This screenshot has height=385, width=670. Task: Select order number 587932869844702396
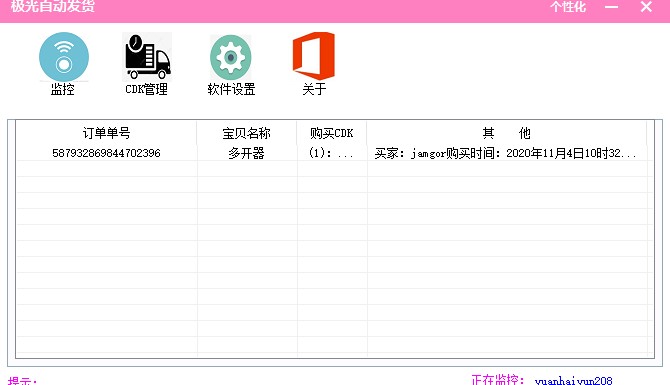pos(106,153)
